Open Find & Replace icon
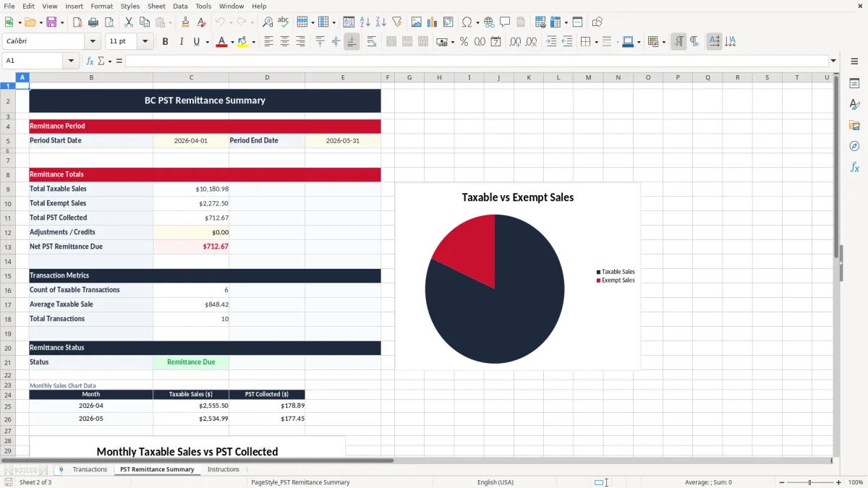Image resolution: width=868 pixels, height=488 pixels. click(x=268, y=22)
